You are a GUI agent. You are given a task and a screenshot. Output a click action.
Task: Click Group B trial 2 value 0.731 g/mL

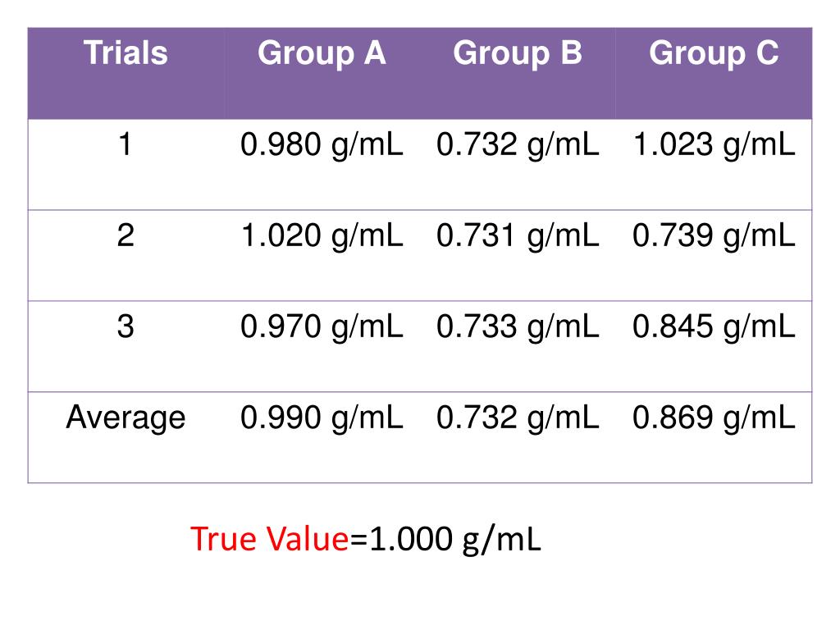click(x=518, y=236)
